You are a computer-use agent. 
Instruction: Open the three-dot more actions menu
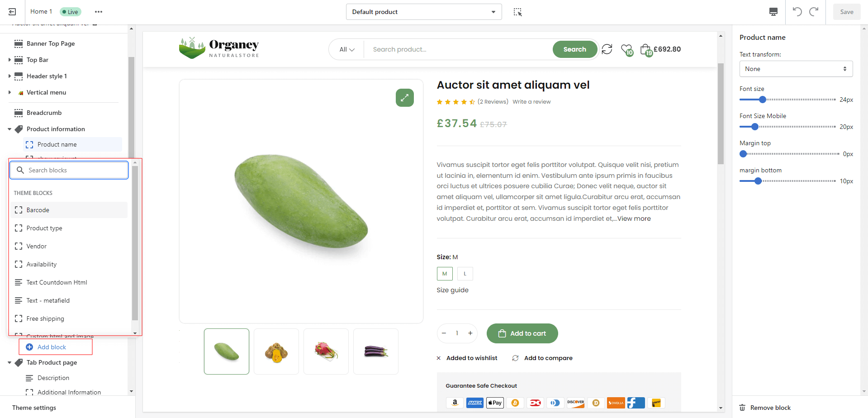click(99, 12)
